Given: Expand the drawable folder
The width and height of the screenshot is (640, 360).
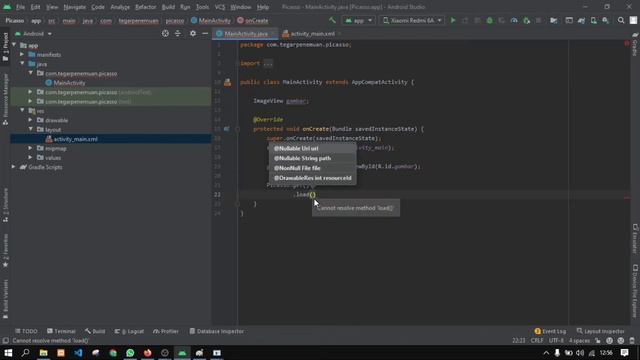Looking at the screenshot, I should click(31, 120).
